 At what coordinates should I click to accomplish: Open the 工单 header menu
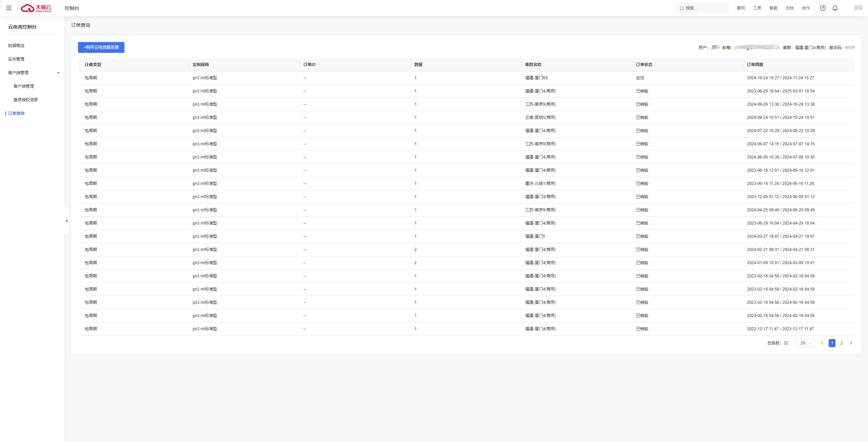tap(757, 8)
